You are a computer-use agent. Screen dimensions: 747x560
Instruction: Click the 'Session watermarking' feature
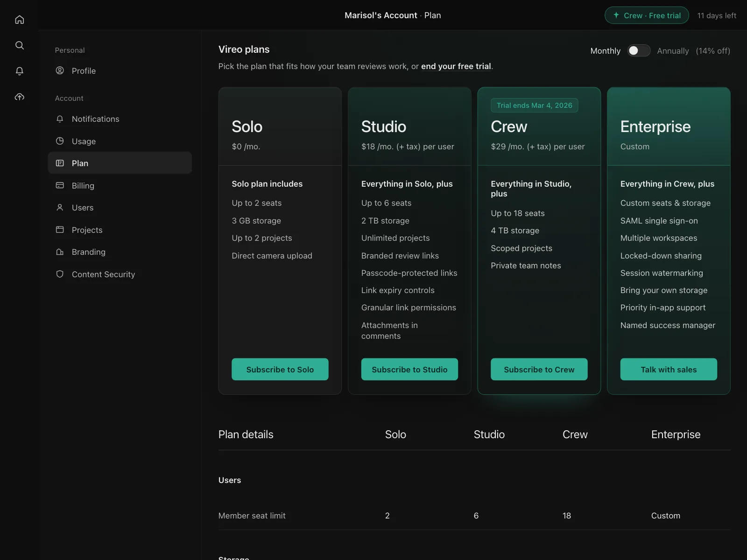point(662,273)
